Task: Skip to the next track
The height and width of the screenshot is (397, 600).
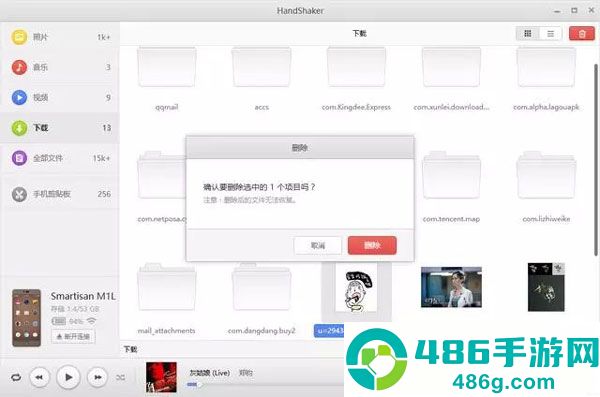Action: point(97,377)
